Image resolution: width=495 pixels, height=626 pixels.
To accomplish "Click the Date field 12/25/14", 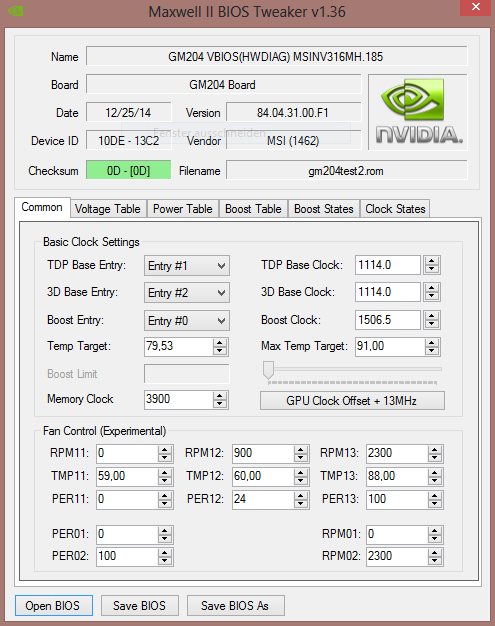I will [x=129, y=113].
